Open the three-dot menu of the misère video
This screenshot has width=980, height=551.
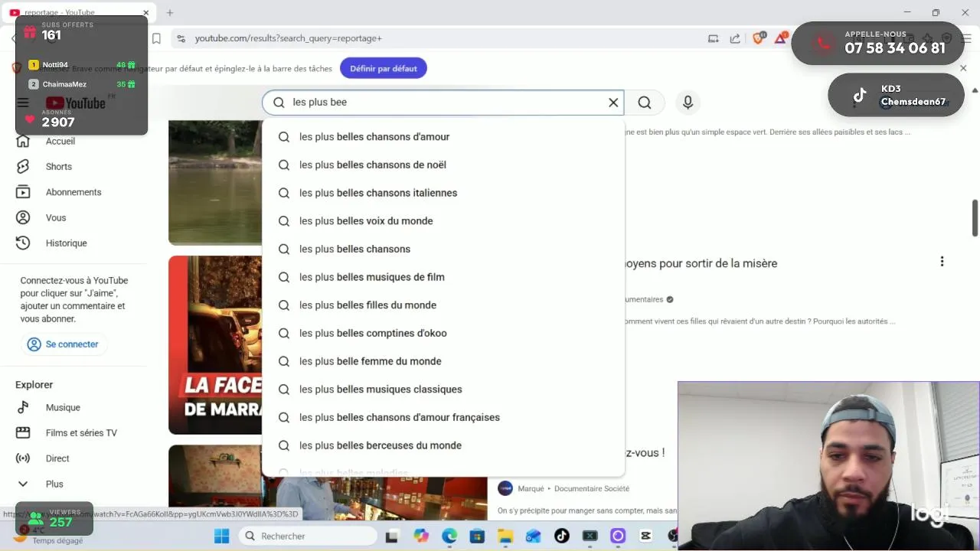942,262
